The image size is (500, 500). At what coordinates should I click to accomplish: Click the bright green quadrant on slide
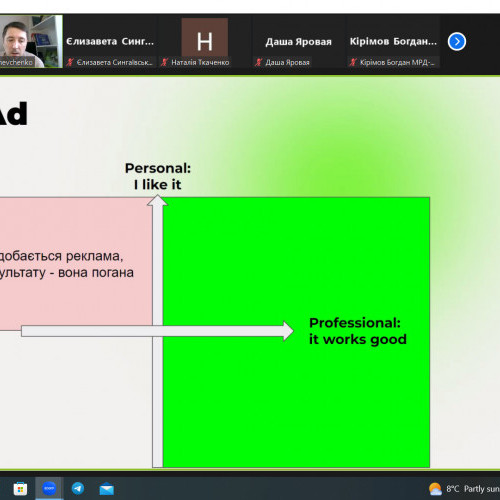[x=296, y=332]
